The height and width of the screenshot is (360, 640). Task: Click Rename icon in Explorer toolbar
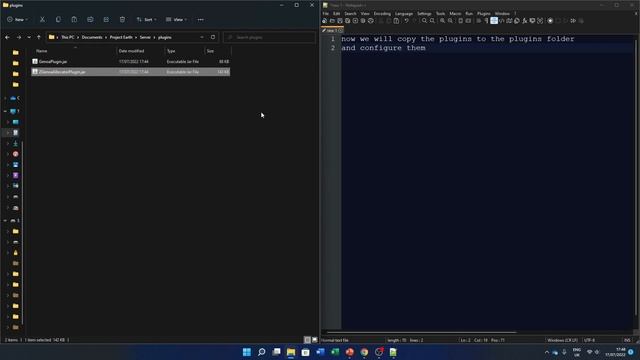tap(90, 19)
